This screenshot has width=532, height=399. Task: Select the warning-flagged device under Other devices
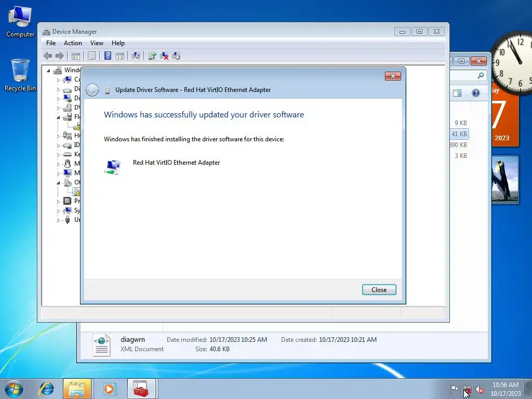(x=77, y=192)
